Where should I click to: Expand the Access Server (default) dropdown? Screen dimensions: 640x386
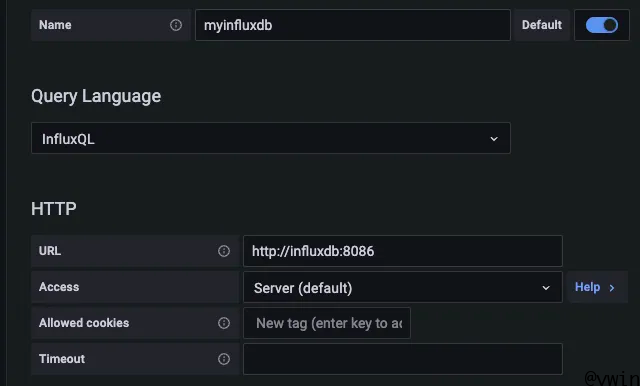point(403,288)
